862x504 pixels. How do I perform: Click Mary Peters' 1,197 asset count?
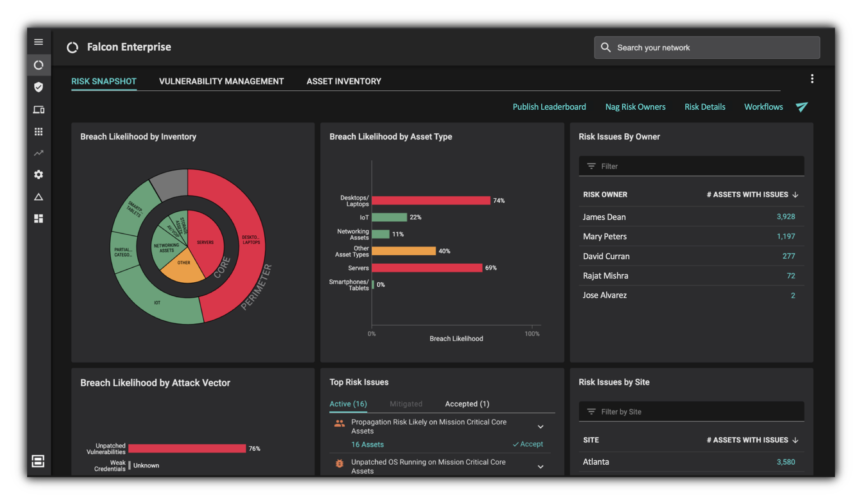786,237
